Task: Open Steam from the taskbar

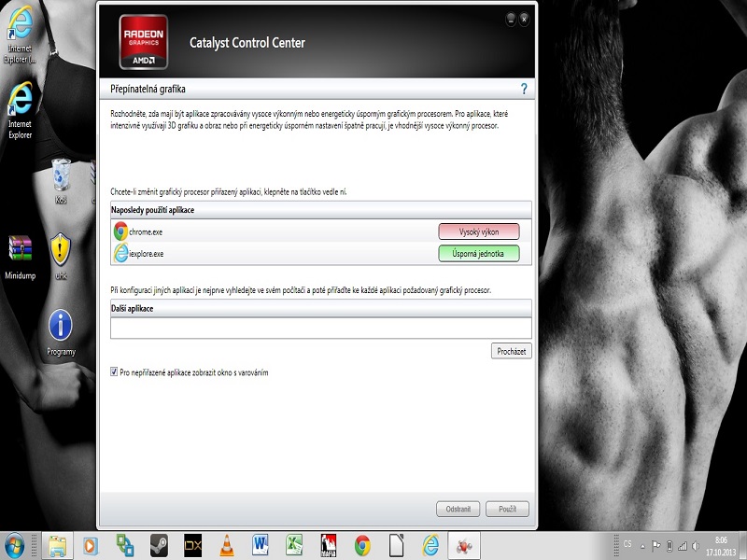Action: (x=158, y=545)
